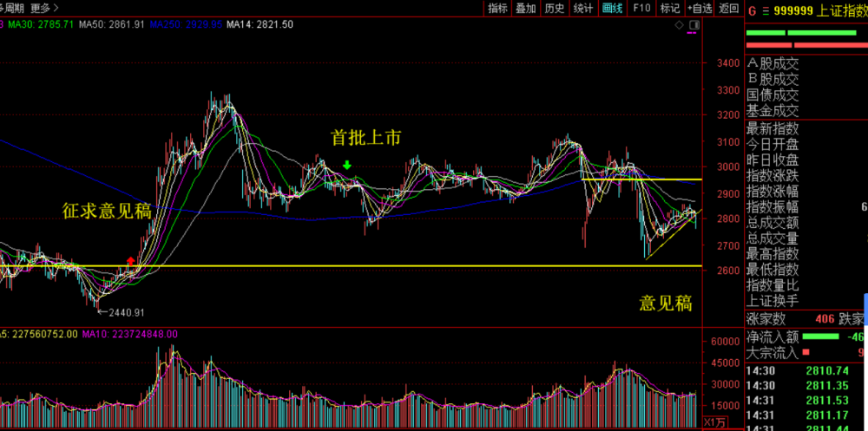The width and height of the screenshot is (868, 431).
Task: Click the volume MA10: 223724848.00 label
Action: click(x=130, y=334)
